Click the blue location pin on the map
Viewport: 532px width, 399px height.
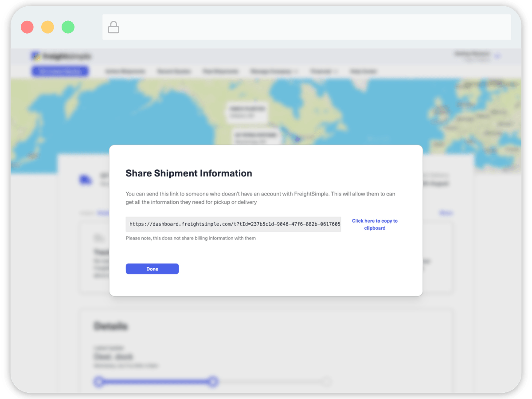click(298, 139)
